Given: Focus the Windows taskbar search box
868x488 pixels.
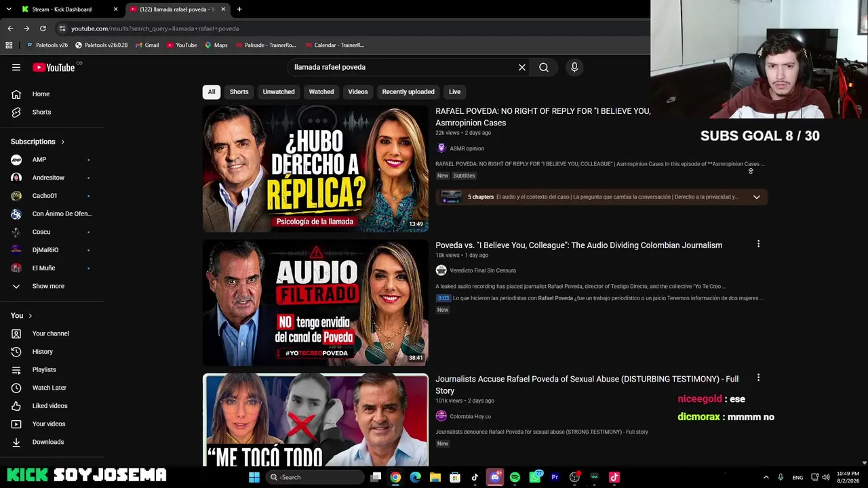Looking at the screenshot, I should tap(315, 477).
